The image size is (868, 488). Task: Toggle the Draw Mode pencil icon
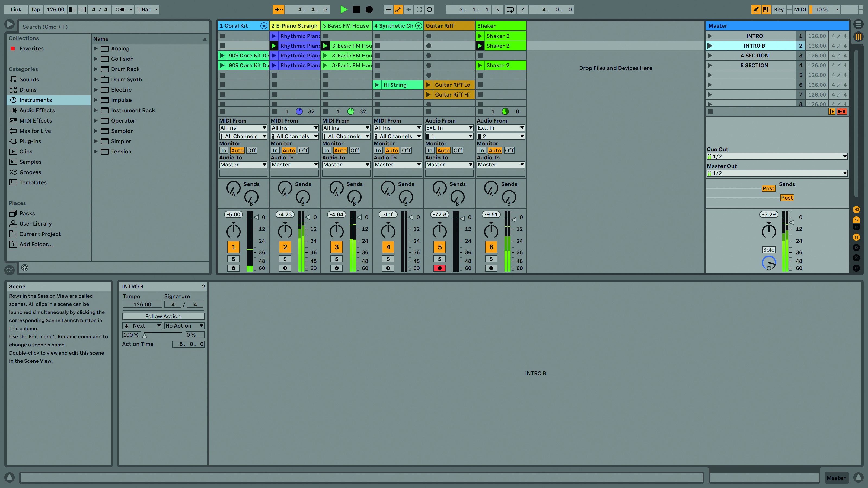tap(756, 9)
